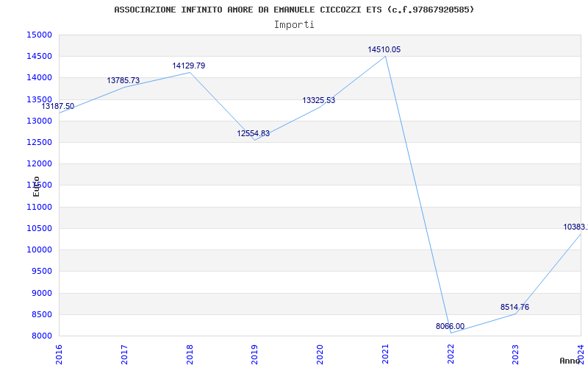The width and height of the screenshot is (588, 368).
Task: Click the 13785.73 data label for 2017
Action: coord(123,80)
